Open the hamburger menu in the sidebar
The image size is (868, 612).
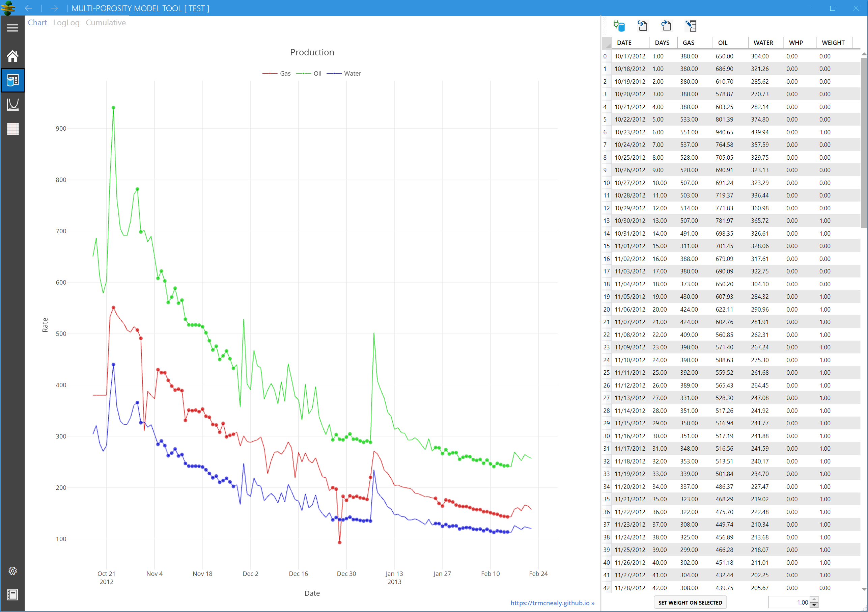tap(12, 28)
